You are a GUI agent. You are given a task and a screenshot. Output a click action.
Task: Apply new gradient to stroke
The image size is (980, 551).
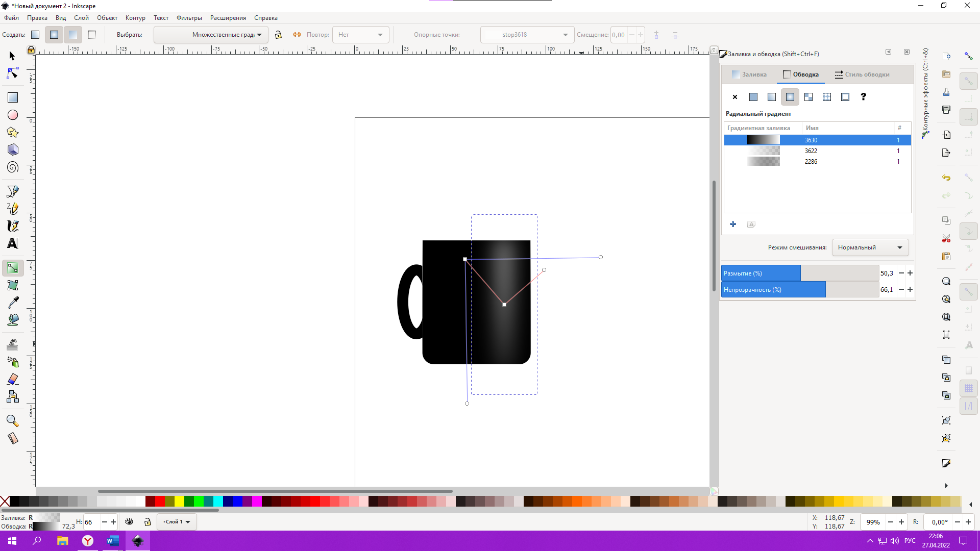click(92, 35)
